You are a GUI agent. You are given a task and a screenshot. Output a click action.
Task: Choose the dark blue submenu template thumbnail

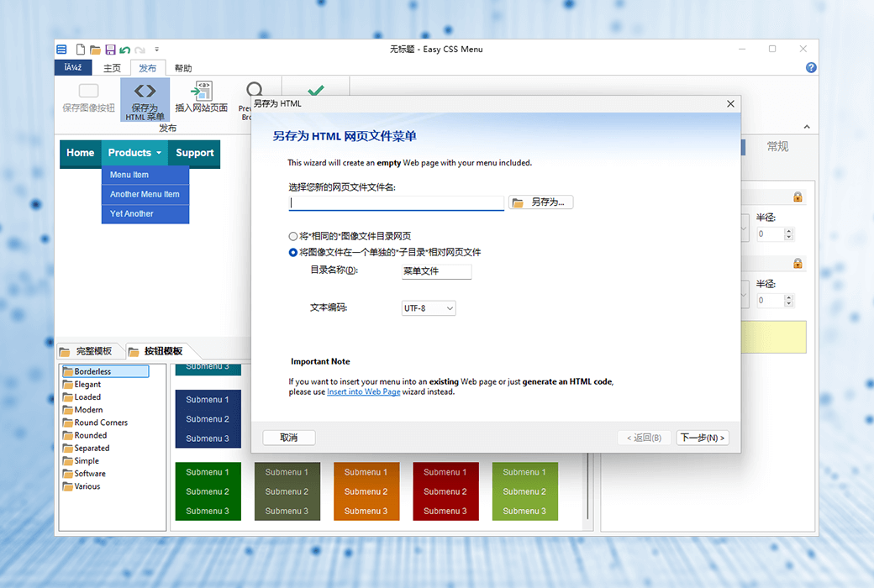[208, 419]
